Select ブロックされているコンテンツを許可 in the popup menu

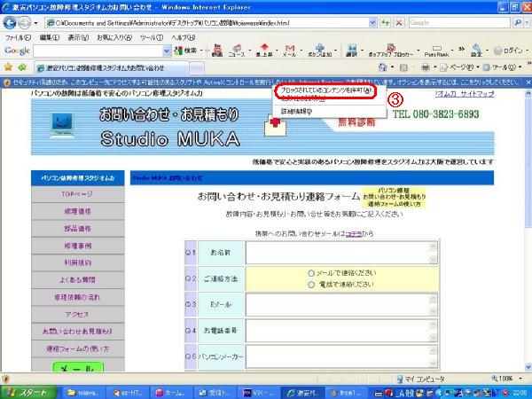(326, 90)
